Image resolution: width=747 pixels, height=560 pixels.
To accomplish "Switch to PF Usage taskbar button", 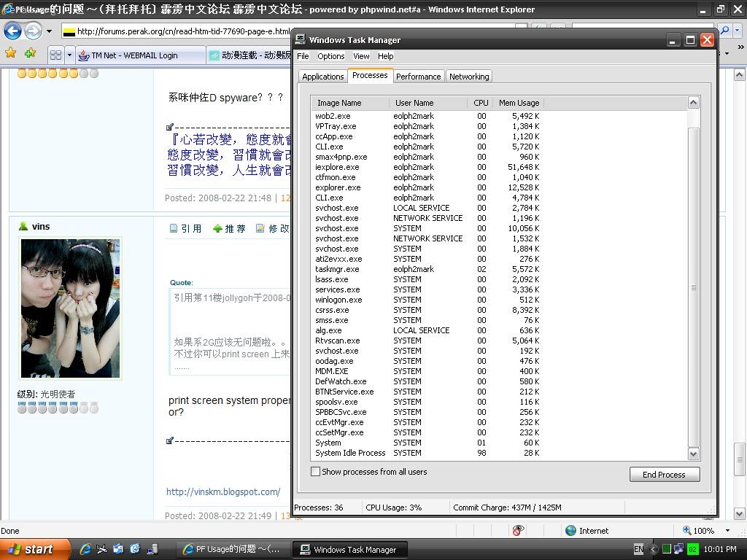I will pos(233,549).
